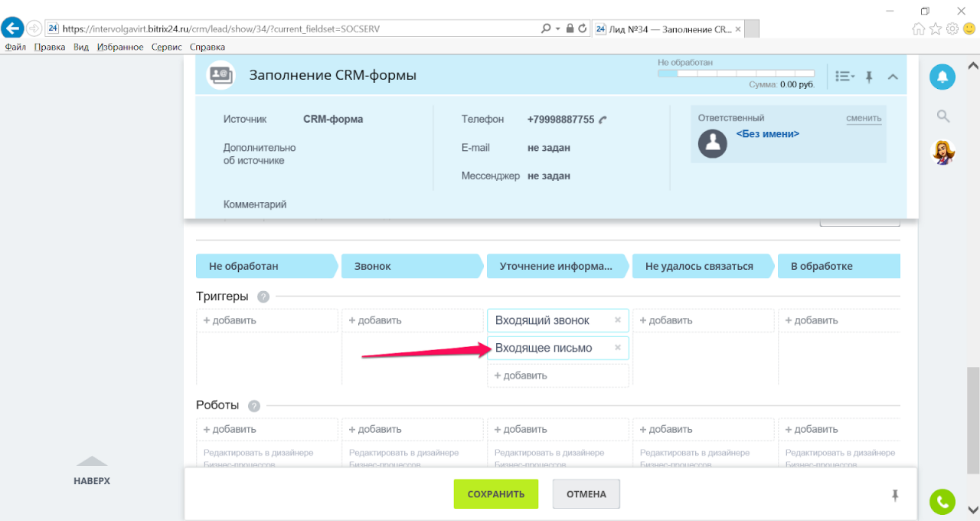Image resolution: width=980 pixels, height=521 pixels.
Task: Click the green phone call button
Action: pos(942,502)
